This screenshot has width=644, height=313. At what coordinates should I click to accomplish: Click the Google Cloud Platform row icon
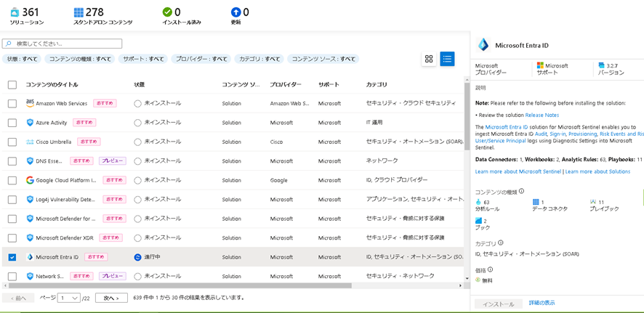point(30,180)
